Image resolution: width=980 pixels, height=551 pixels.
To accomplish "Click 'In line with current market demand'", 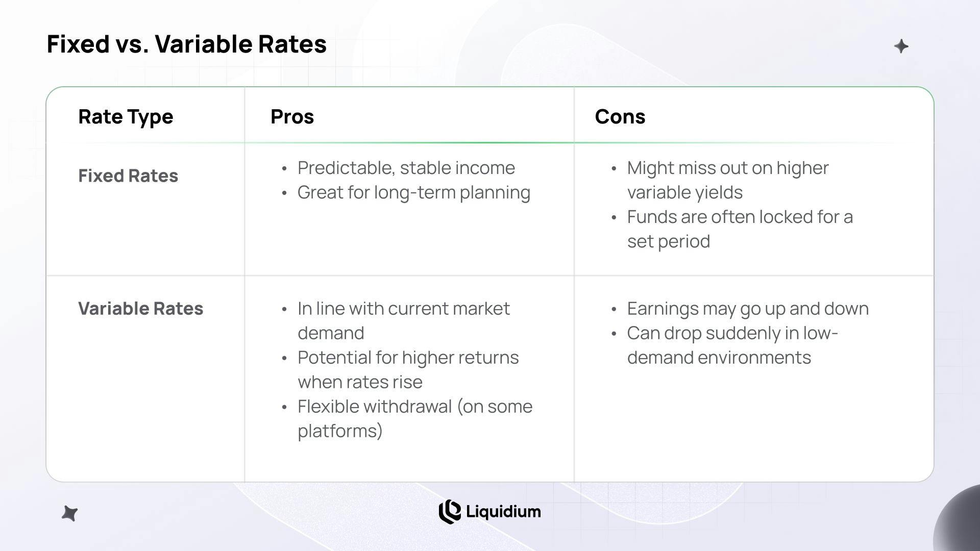I will (x=404, y=320).
